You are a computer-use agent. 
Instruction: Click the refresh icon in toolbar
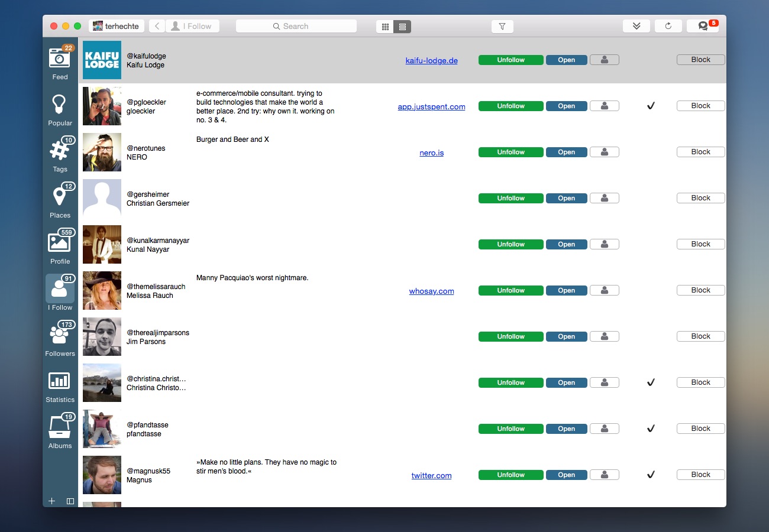[x=668, y=27]
